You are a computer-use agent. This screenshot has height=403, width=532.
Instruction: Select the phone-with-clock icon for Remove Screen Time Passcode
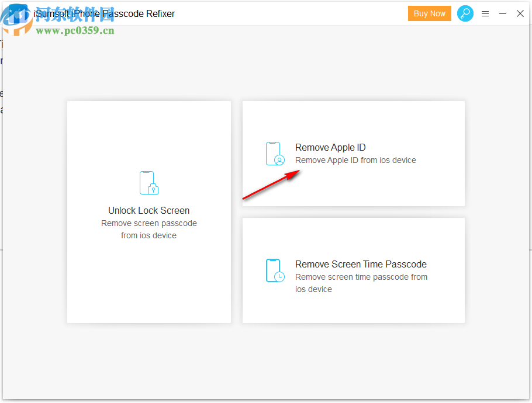(x=275, y=270)
